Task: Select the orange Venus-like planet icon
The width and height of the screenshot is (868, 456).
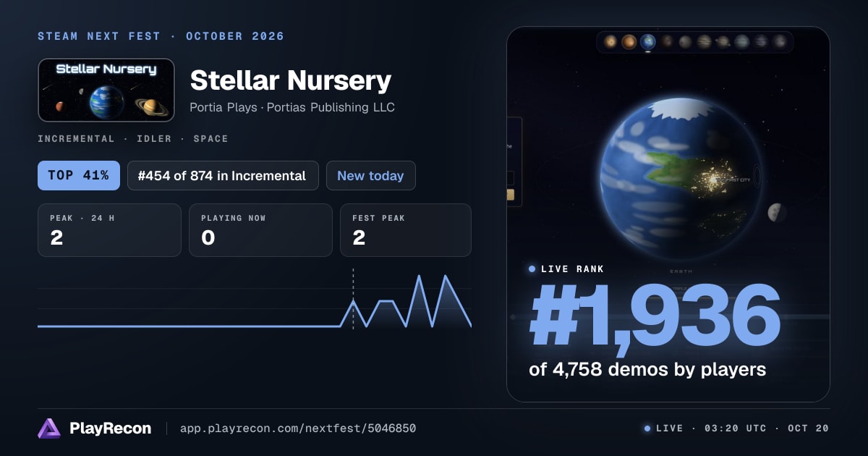Action: (629, 42)
